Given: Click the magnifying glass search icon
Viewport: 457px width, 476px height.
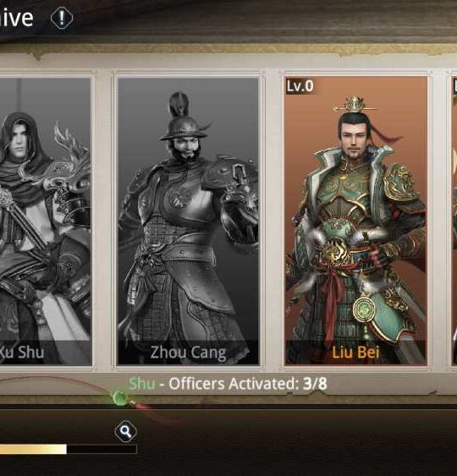Looking at the screenshot, I should point(126,431).
